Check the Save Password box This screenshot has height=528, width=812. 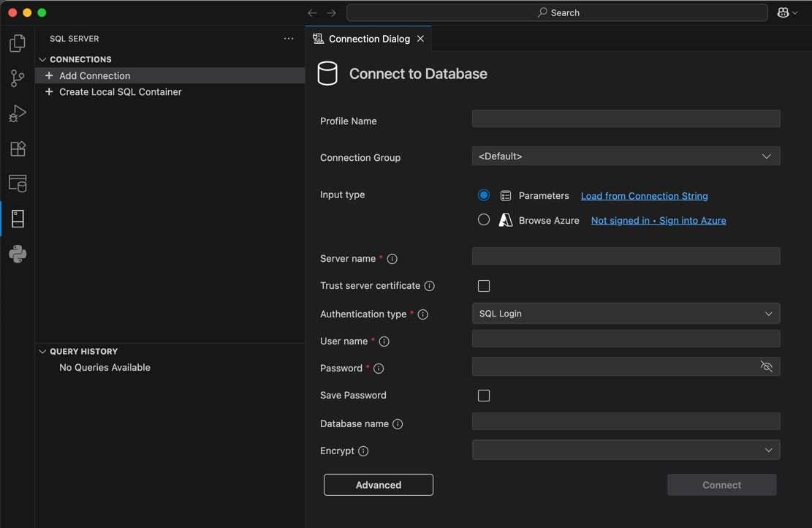(484, 396)
